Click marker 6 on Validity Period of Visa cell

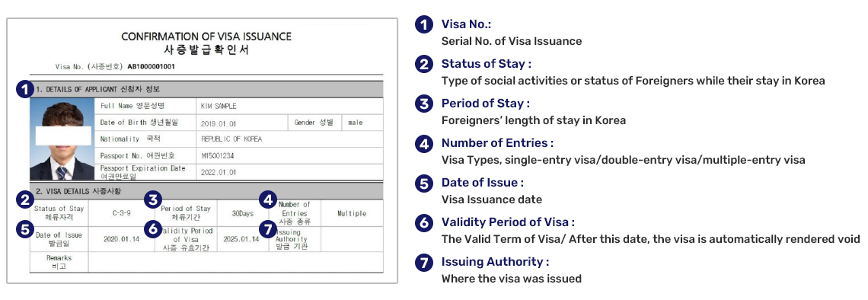point(152,228)
